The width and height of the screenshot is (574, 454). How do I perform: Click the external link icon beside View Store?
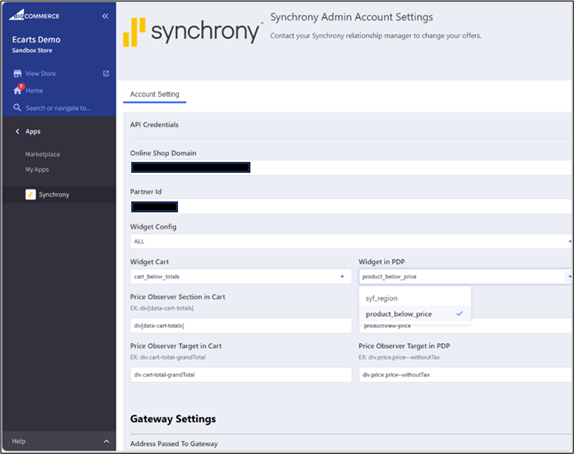click(x=106, y=74)
